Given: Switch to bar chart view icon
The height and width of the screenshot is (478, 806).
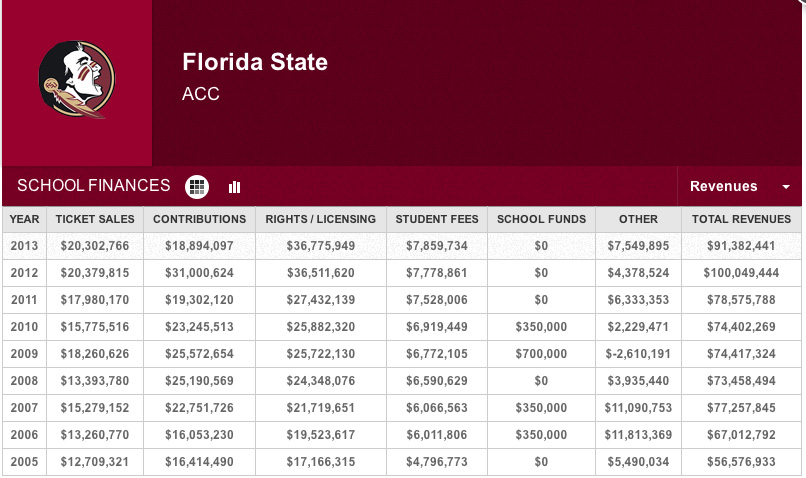Looking at the screenshot, I should [x=235, y=187].
